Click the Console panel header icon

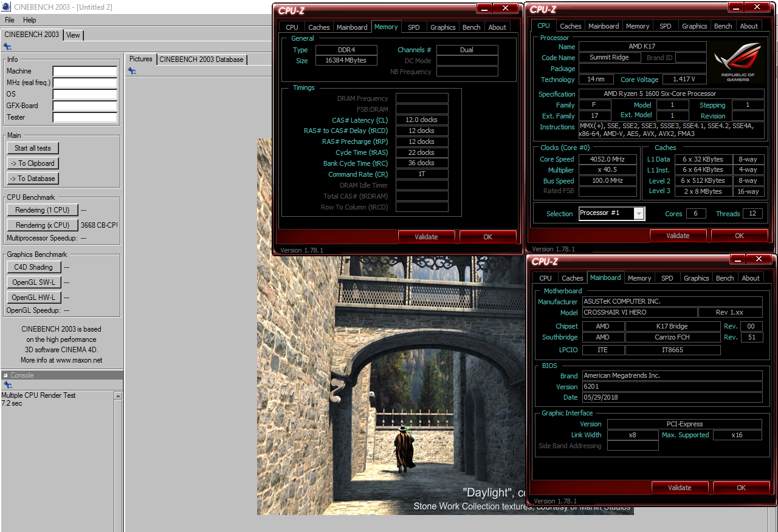(x=5, y=375)
